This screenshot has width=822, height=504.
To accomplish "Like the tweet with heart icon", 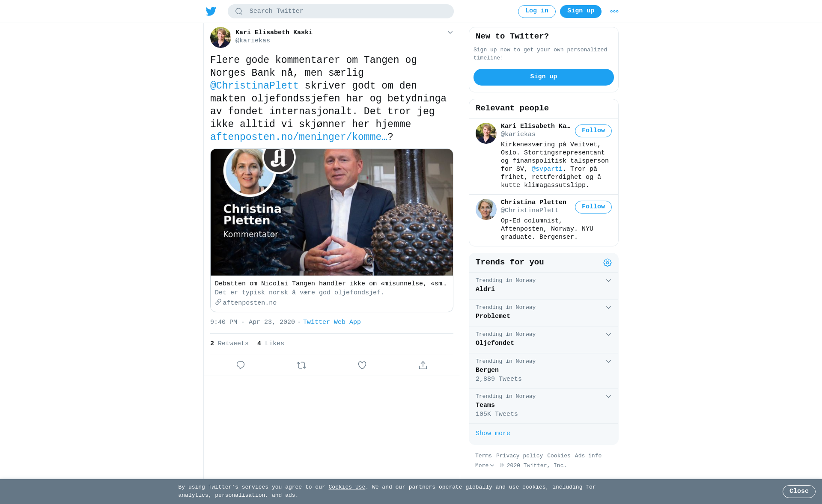I will [x=362, y=365].
